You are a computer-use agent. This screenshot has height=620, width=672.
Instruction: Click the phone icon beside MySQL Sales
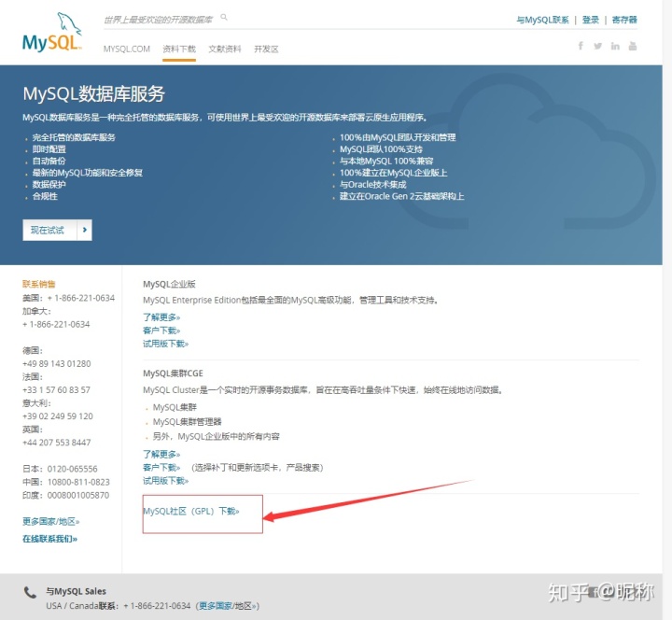tap(30, 593)
